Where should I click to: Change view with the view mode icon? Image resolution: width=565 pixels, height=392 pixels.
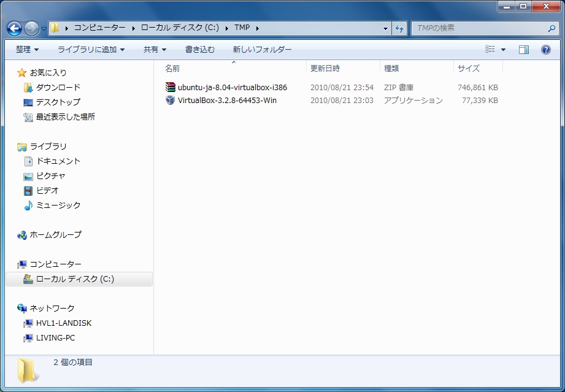point(490,49)
